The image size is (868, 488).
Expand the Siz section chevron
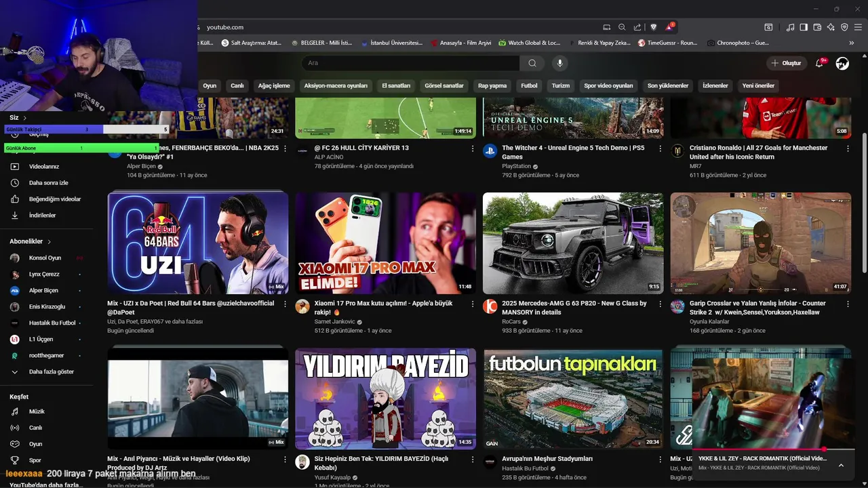(25, 118)
